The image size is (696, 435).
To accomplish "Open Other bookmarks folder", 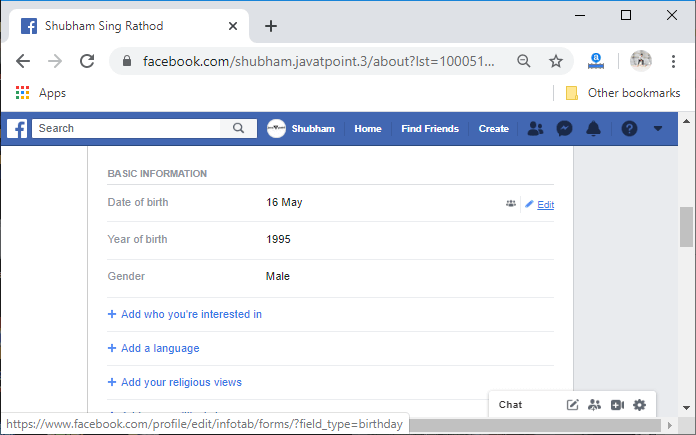I will click(623, 93).
